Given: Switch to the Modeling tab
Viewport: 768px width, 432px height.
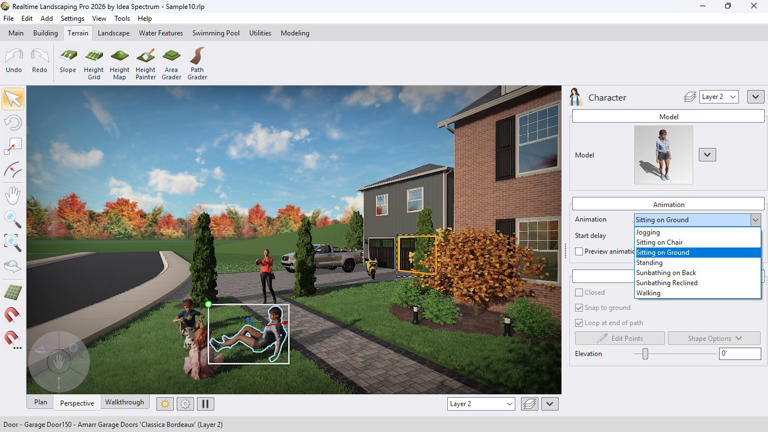Looking at the screenshot, I should 295,33.
